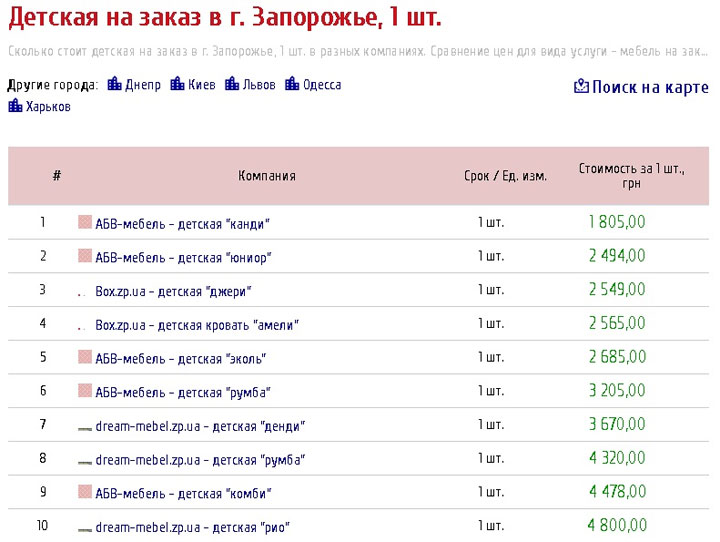Select Box.zp.ua детская "джери" link

(x=173, y=291)
